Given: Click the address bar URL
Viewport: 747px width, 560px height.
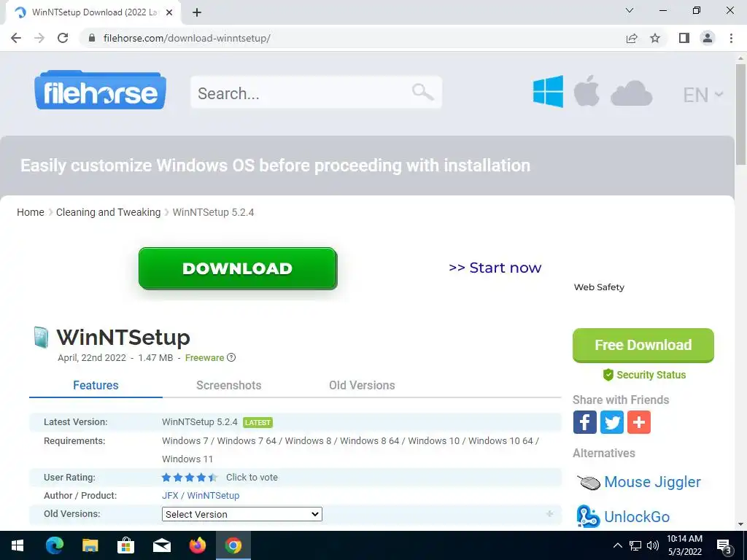Looking at the screenshot, I should pos(187,38).
